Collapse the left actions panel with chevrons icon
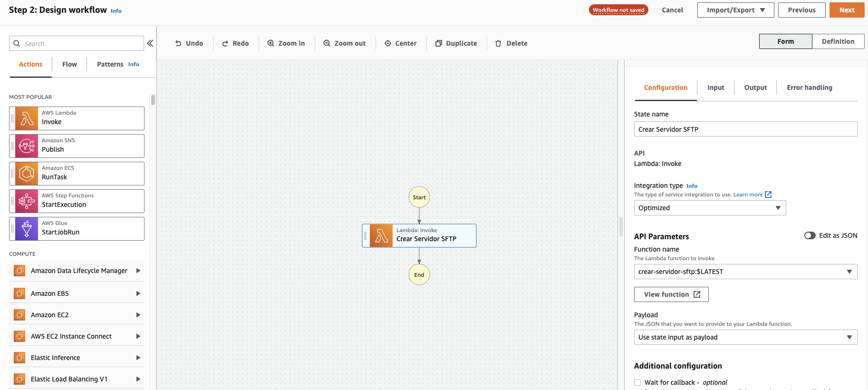This screenshot has height=390, width=868. pos(150,43)
